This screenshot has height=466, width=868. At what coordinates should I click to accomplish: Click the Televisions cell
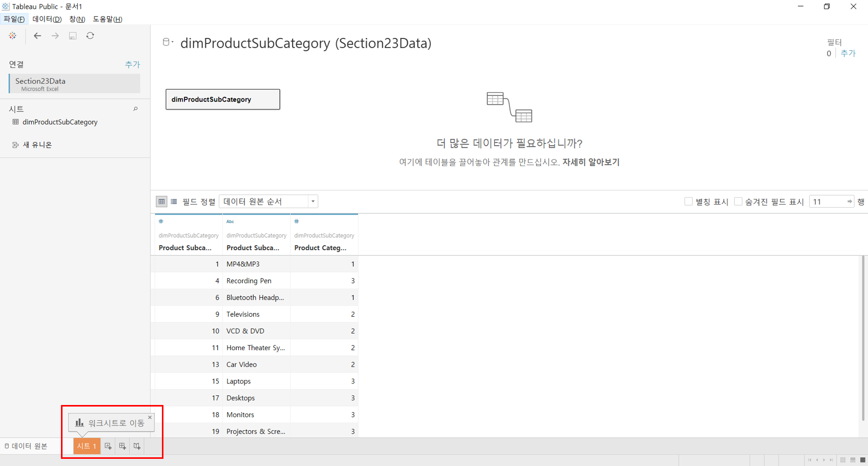(256, 314)
